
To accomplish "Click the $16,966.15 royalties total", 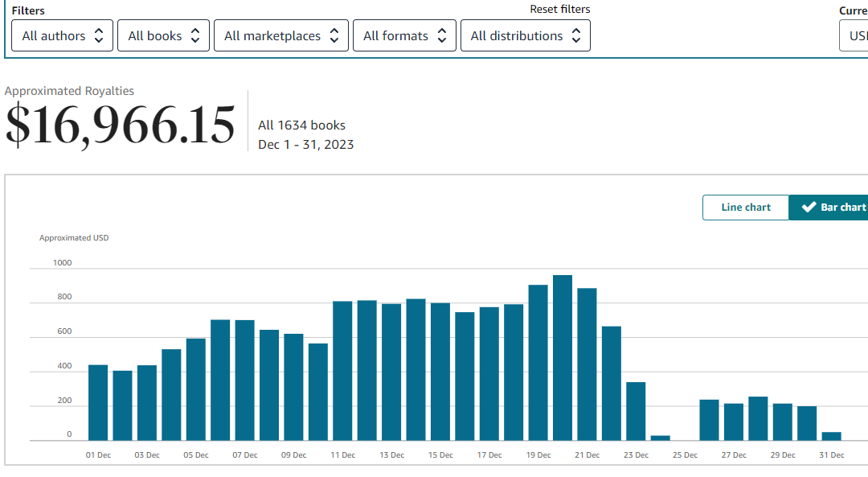I will point(119,125).
